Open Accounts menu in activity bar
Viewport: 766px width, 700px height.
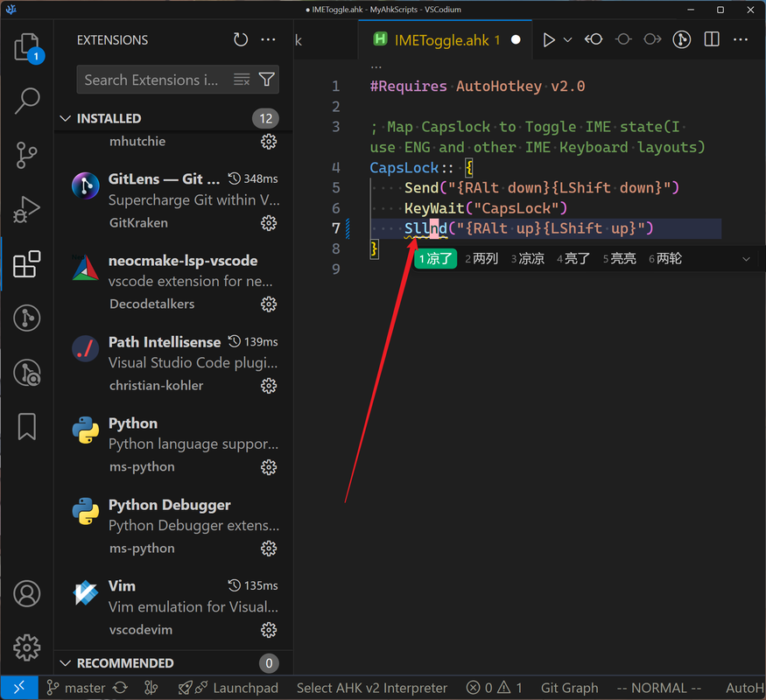point(27,593)
